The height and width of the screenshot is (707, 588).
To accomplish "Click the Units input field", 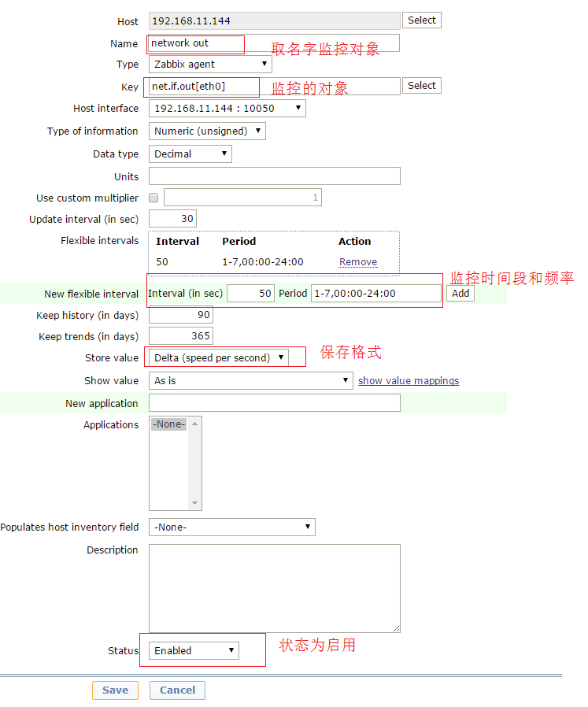I will point(274,176).
